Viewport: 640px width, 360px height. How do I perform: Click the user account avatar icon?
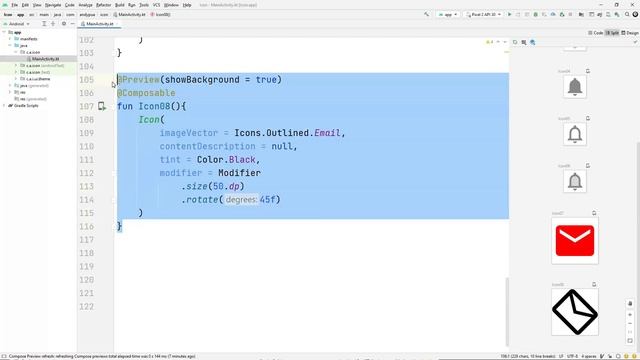click(635, 14)
